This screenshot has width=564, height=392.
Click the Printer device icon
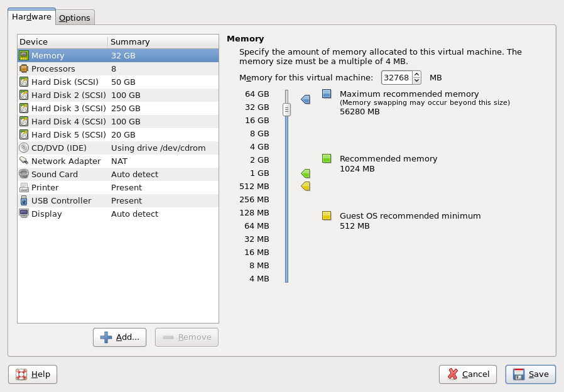tap(25, 187)
